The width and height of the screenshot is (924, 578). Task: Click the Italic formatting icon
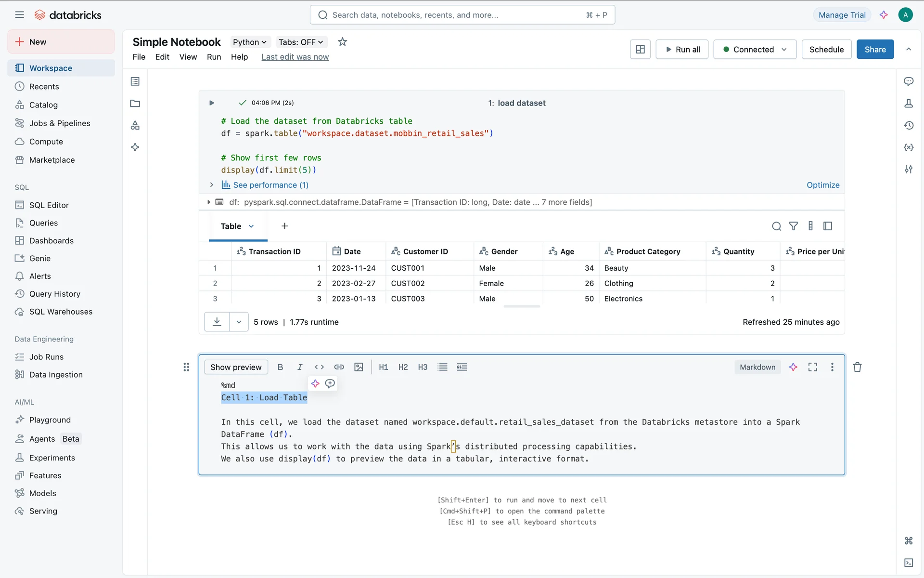tap(299, 367)
